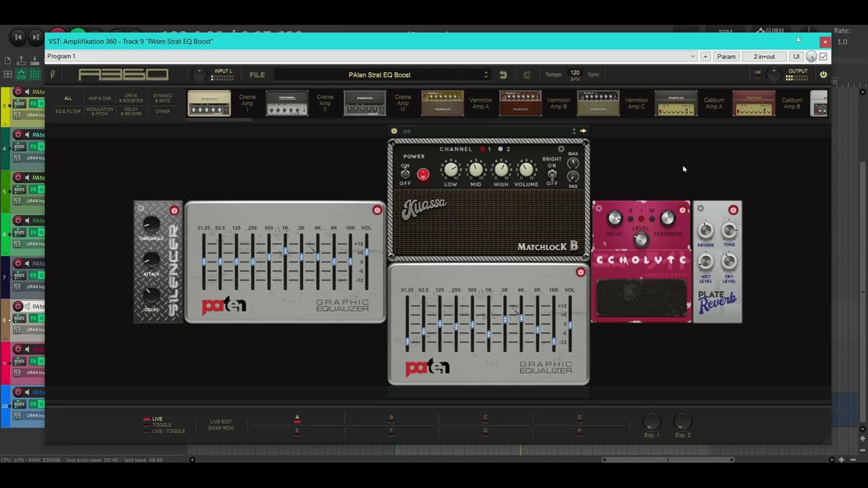Open the Plate Reverb settings gear
The height and width of the screenshot is (488, 868).
(x=701, y=209)
